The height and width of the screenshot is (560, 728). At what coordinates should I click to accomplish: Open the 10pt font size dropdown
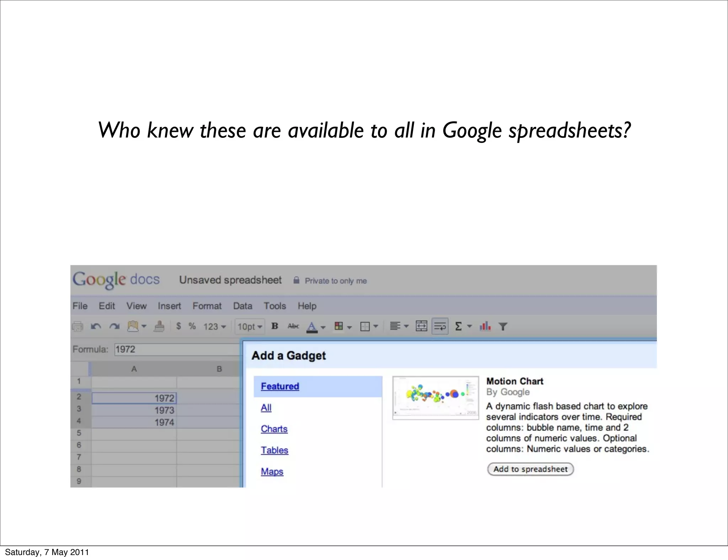pos(250,326)
